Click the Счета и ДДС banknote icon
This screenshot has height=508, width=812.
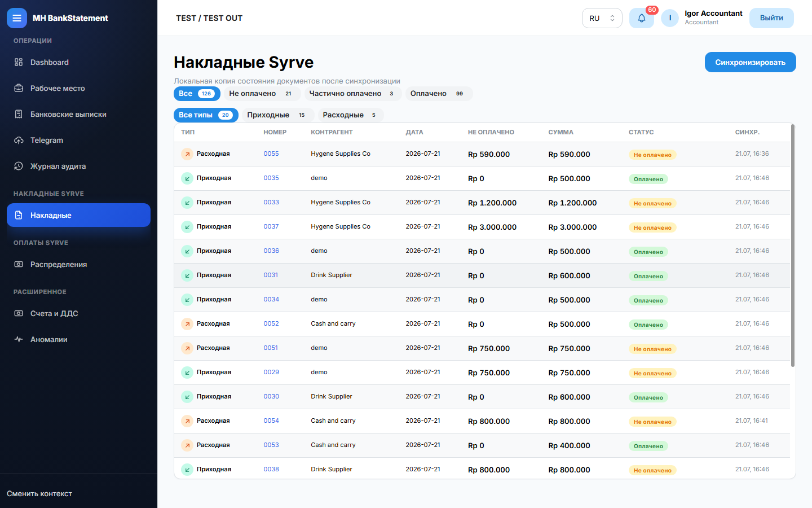click(x=19, y=313)
